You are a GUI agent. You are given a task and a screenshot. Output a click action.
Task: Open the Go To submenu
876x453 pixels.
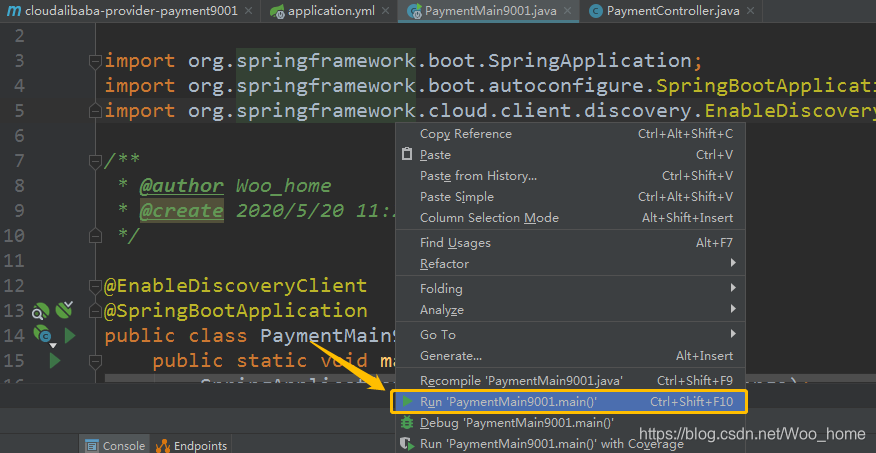pos(570,335)
